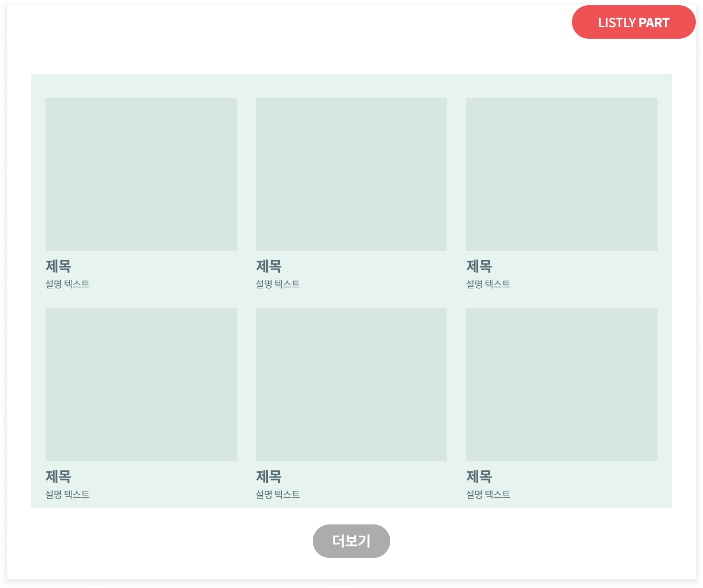703x588 pixels.
Task: Select 설명 텍스트 under the fifth card
Action: pyautogui.click(x=278, y=494)
